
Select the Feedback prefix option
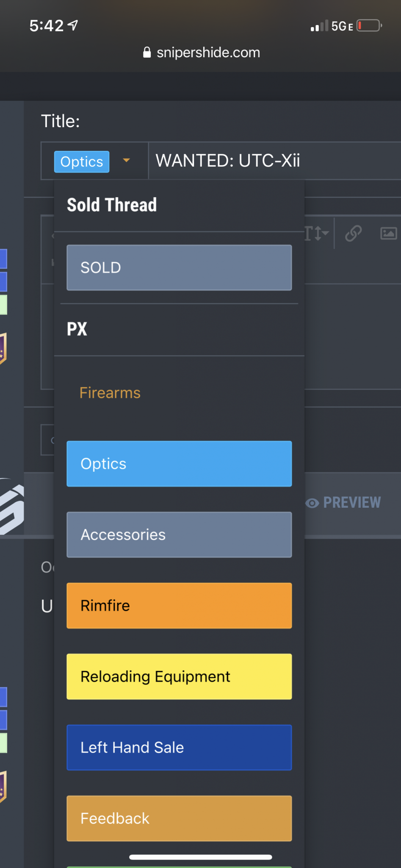pyautogui.click(x=179, y=818)
